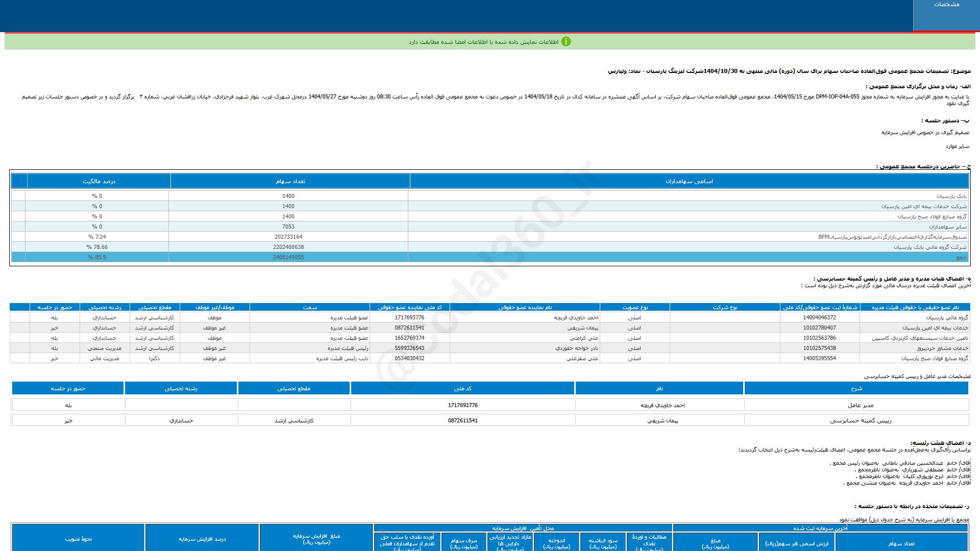Select the رییس کمیته حسابرسی row
This screenshot has width=980, height=551.
tap(490, 420)
